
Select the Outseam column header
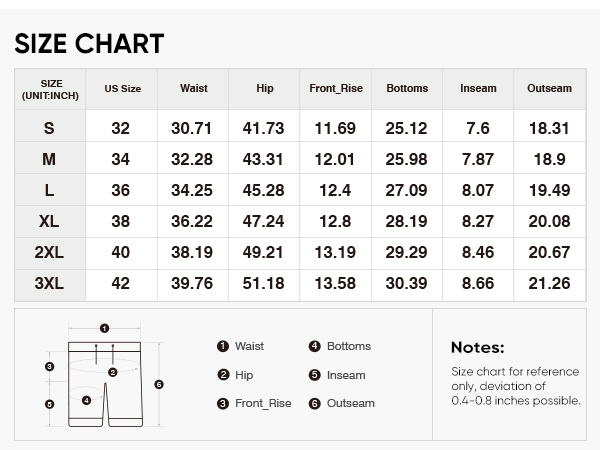tap(549, 88)
